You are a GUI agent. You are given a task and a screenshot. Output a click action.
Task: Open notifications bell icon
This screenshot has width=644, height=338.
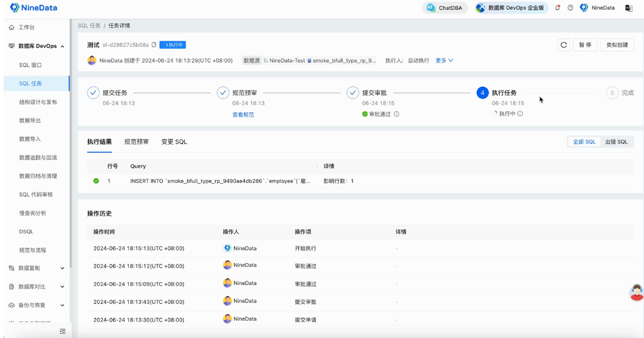[557, 8]
